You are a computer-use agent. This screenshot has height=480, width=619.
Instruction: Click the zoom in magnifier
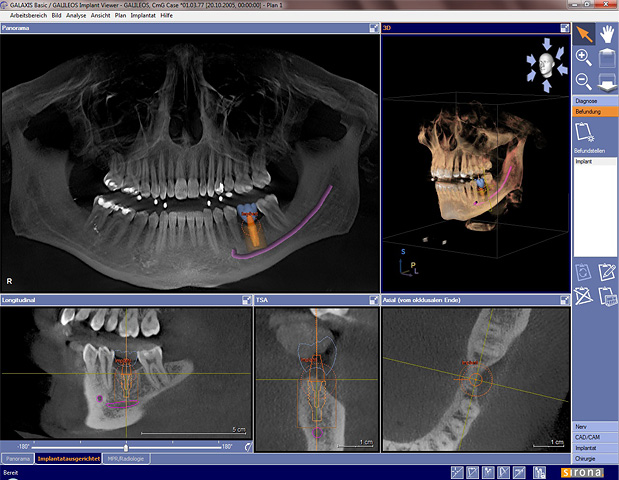(x=583, y=58)
